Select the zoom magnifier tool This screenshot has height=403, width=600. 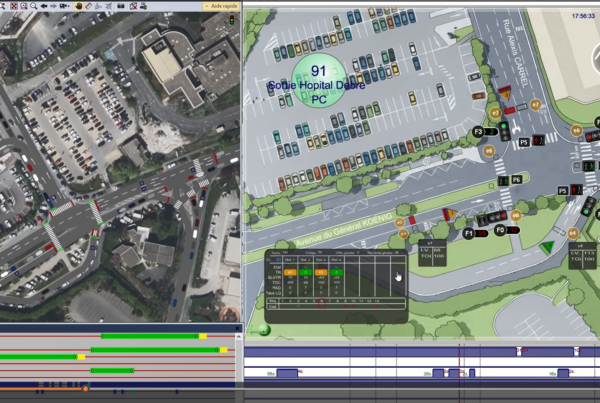point(34,5)
